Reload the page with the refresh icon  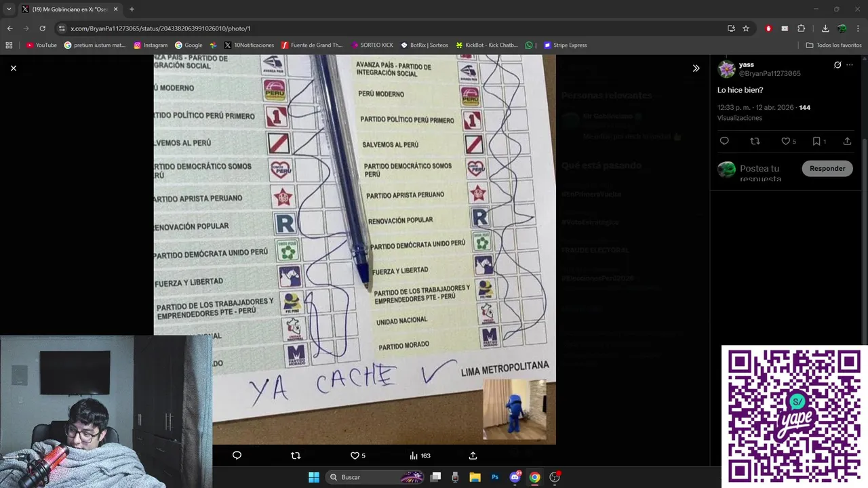tap(42, 28)
